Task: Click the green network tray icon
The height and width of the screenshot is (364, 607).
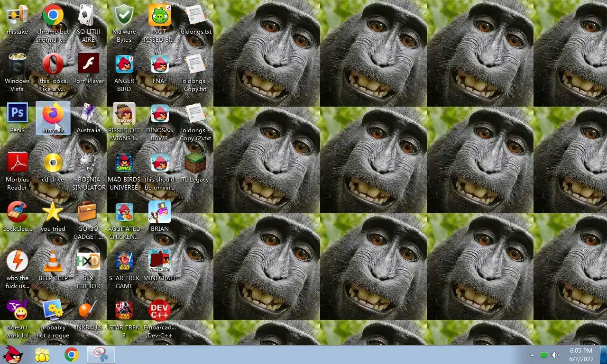Action: 544,355
